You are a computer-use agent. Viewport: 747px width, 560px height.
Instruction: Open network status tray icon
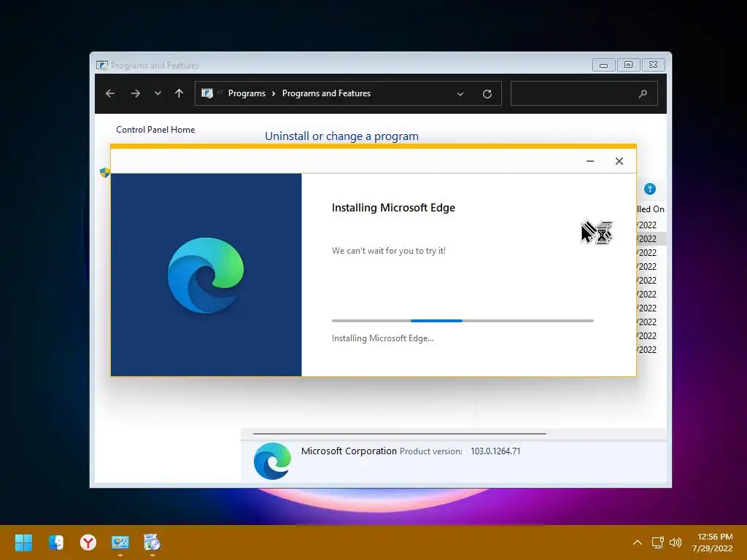(658, 542)
